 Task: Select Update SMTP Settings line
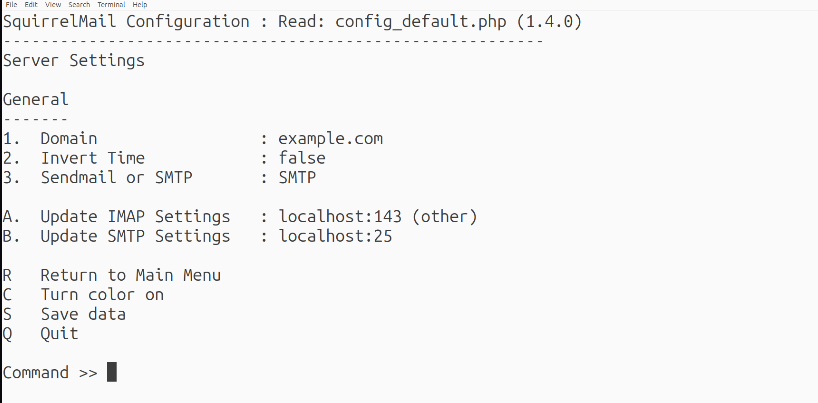tap(198, 236)
